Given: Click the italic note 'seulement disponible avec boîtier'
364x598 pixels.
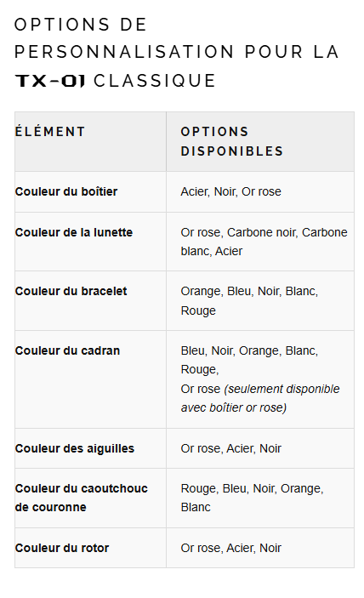Looking at the screenshot, I should point(260,398).
